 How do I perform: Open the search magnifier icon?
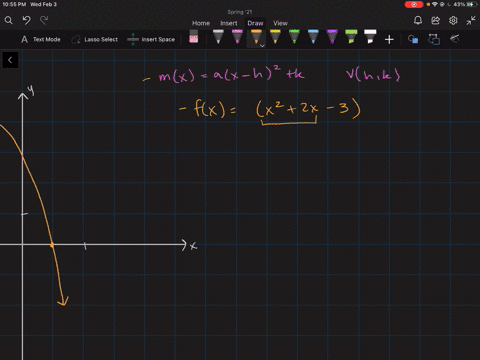coord(9,21)
